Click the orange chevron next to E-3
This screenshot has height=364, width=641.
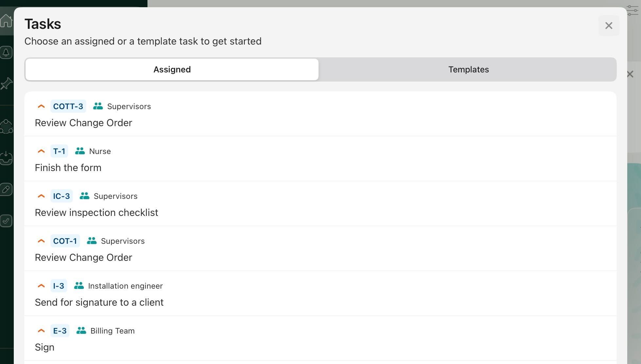pos(41,331)
